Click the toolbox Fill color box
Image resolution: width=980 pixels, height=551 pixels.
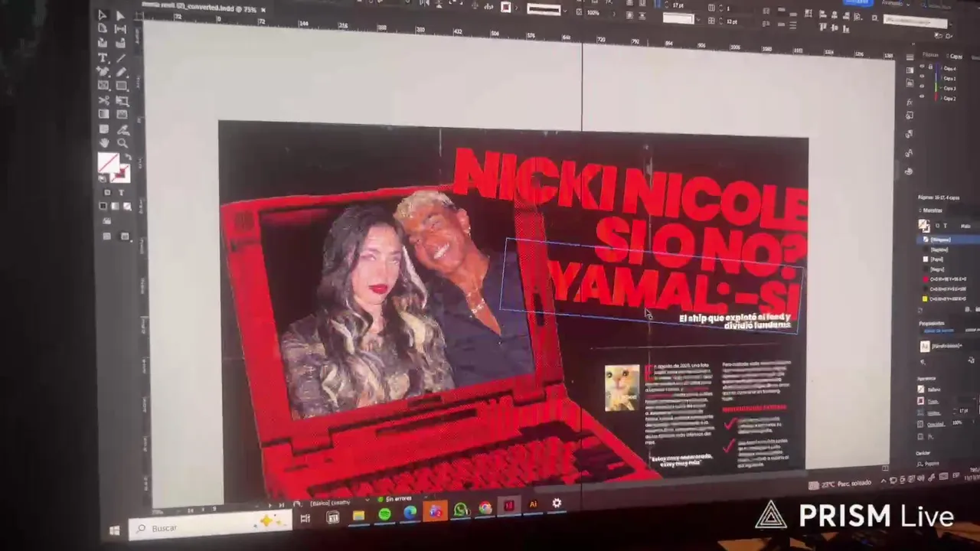coord(108,163)
